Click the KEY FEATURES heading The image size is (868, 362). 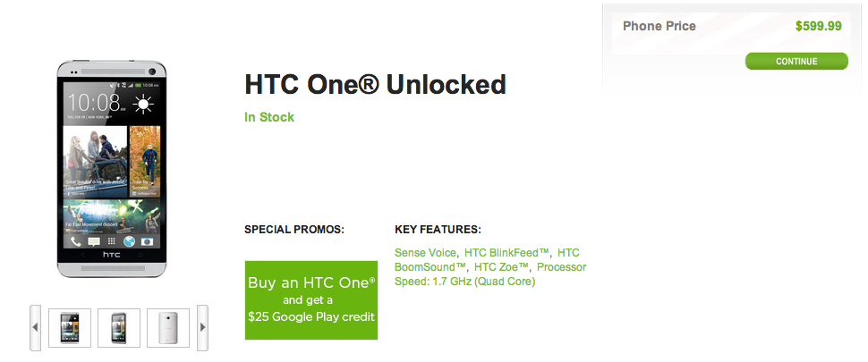pos(438,230)
